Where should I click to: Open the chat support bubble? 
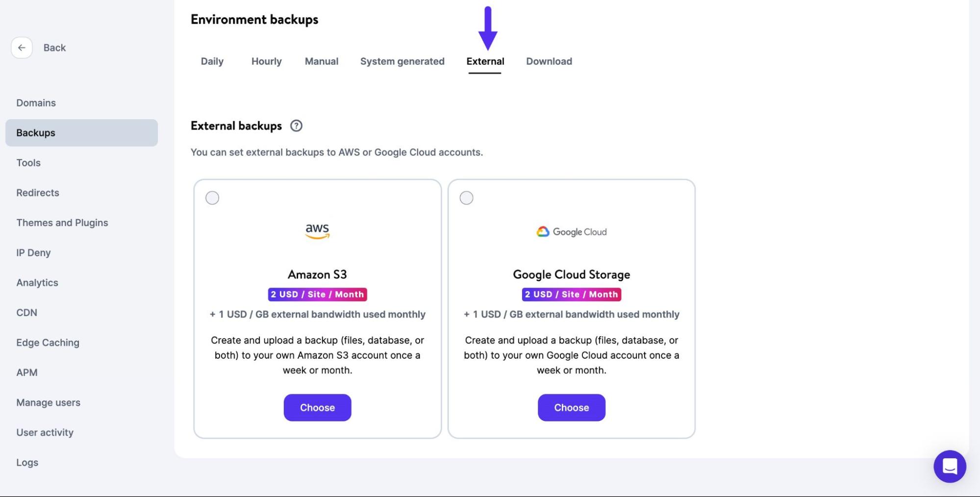950,466
